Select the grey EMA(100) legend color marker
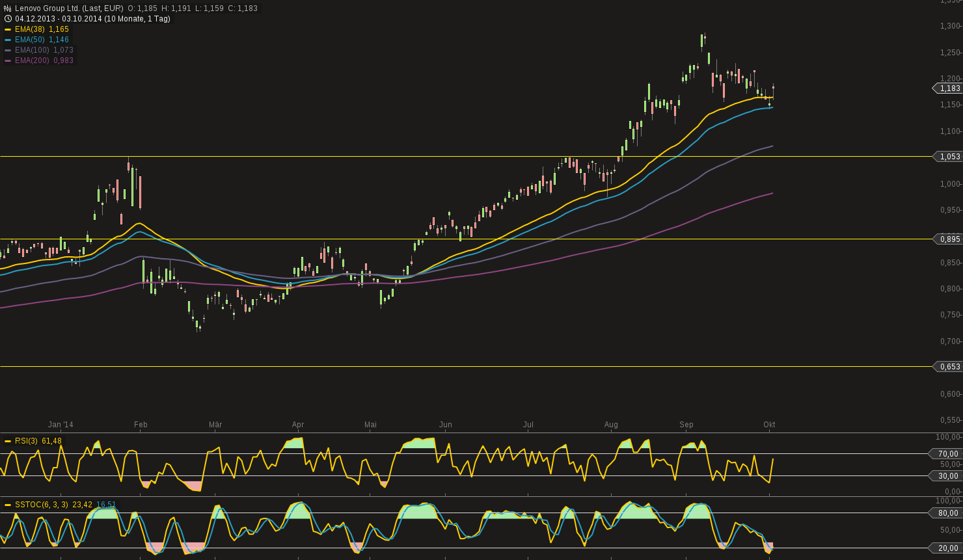 pyautogui.click(x=8, y=50)
